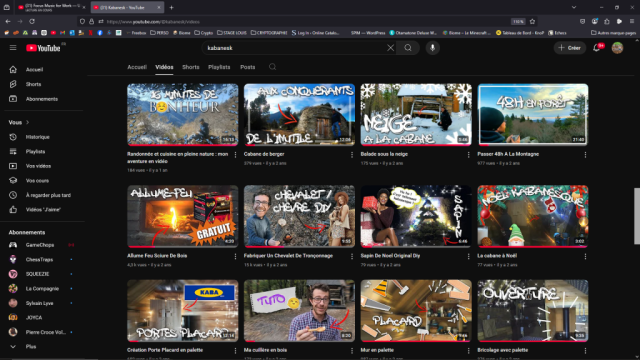Open options for Passer 48h A La Montagne
The height and width of the screenshot is (360, 640).
[585, 155]
